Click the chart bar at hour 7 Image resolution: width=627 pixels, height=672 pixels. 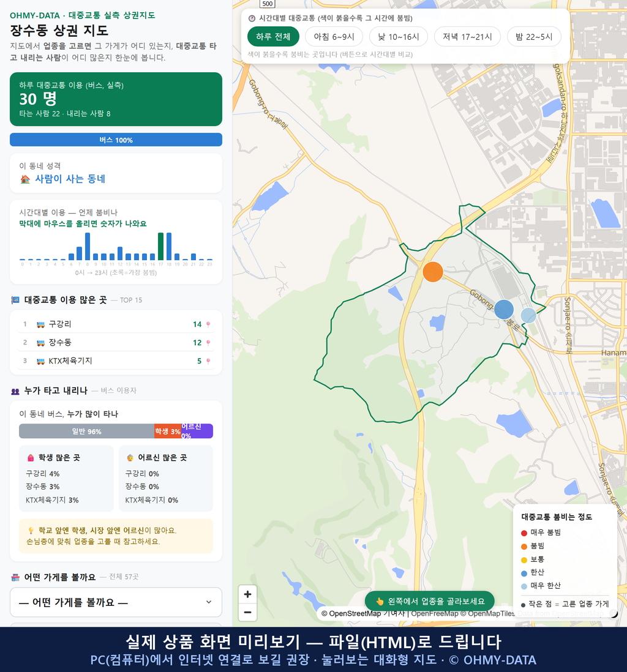[80, 253]
